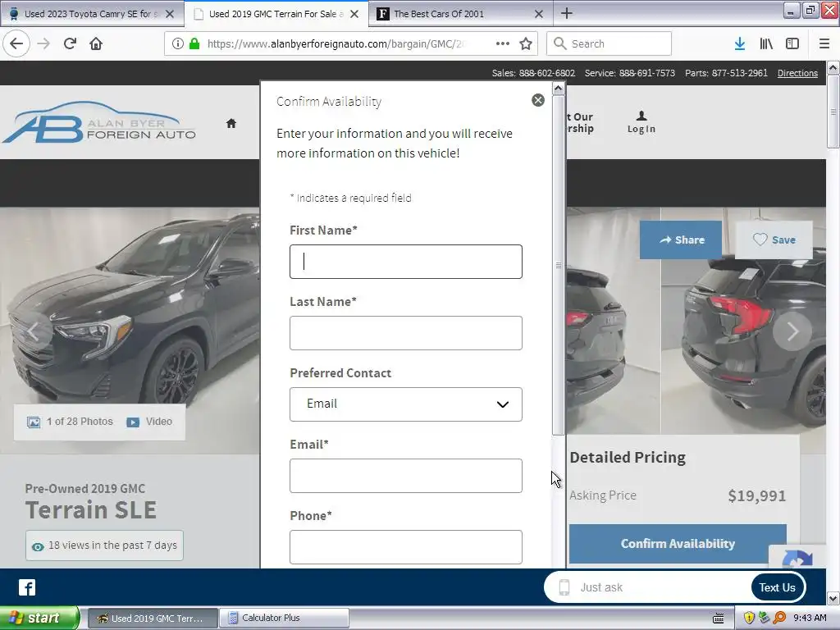
Task: Click the Sales phone number 888-602-6802
Action: point(547,73)
